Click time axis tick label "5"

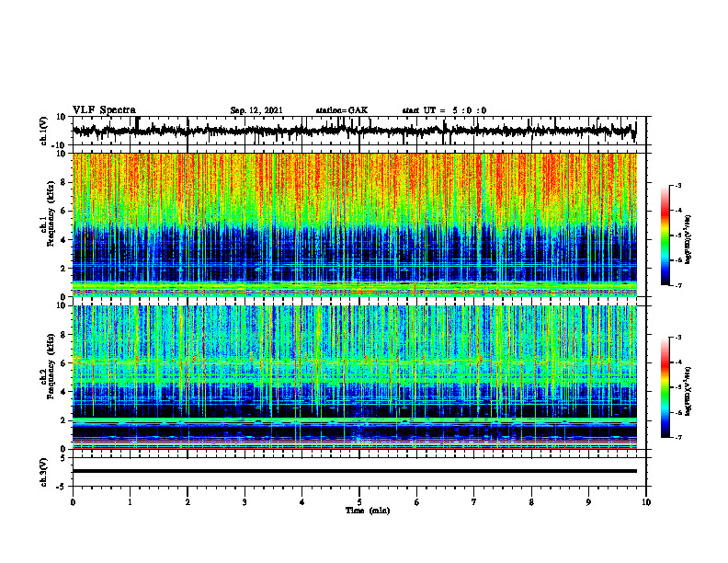[x=359, y=502]
